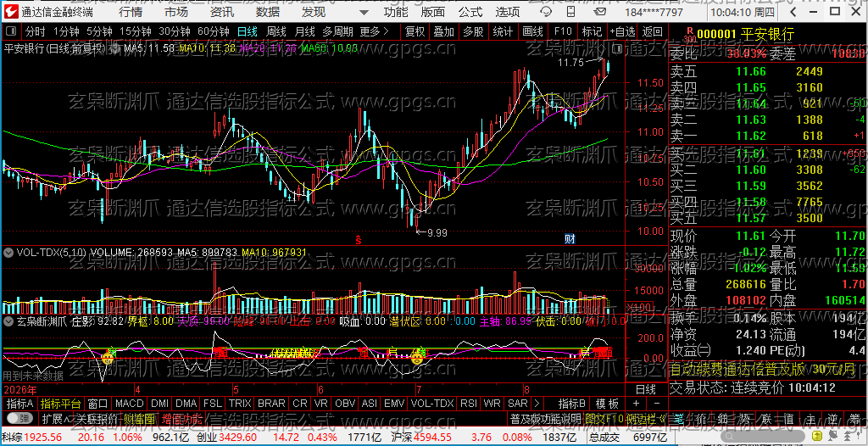
Task: Switch to the 5分钟 chart period
Action: 99,31
